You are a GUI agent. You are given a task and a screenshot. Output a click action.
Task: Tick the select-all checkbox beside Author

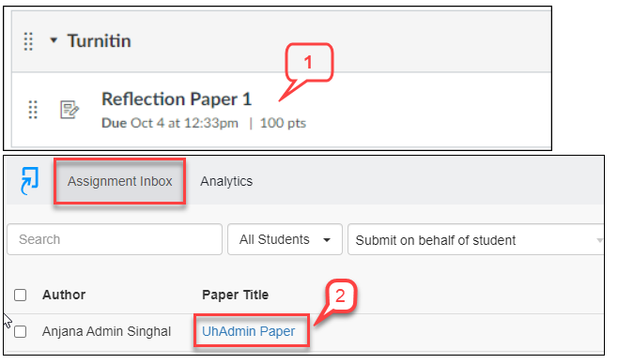click(20, 295)
